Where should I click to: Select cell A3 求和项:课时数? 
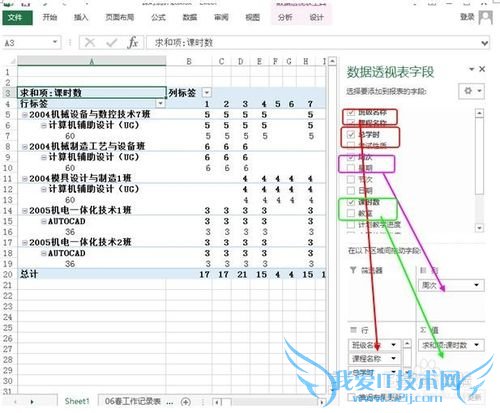pyautogui.click(x=92, y=93)
